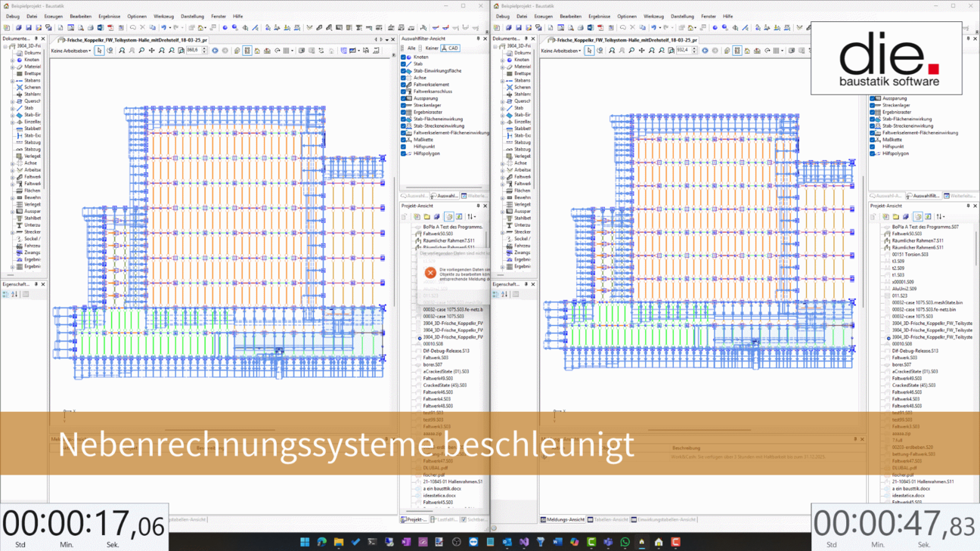Open the Ergebnisse menu in left window
This screenshot has height=551, width=980.
point(109,16)
